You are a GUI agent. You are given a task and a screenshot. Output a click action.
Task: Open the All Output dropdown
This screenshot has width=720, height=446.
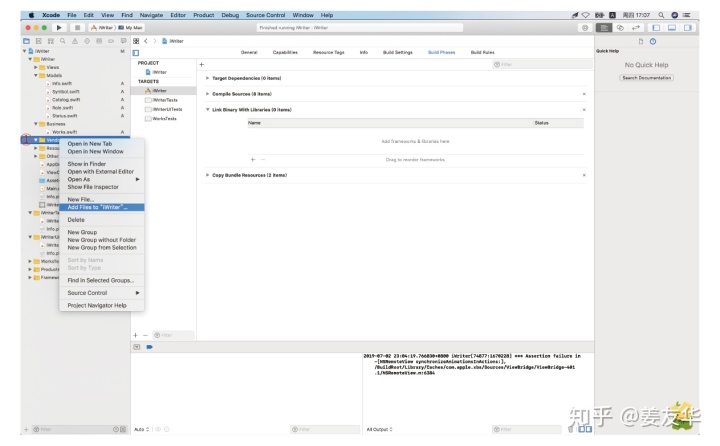[380, 429]
